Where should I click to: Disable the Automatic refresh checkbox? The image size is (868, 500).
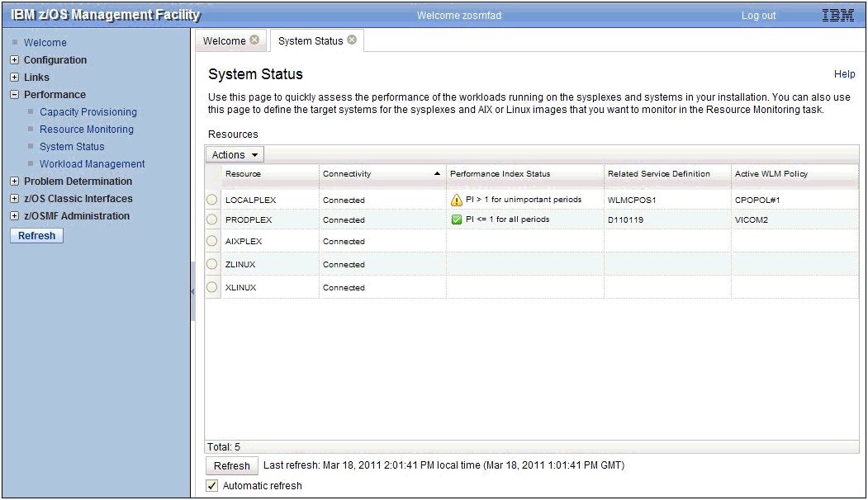point(212,485)
